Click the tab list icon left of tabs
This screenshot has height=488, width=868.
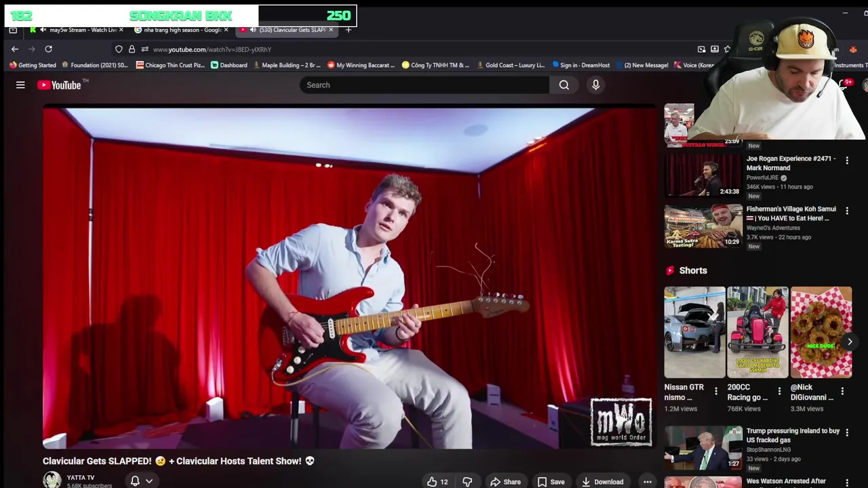tap(13, 30)
